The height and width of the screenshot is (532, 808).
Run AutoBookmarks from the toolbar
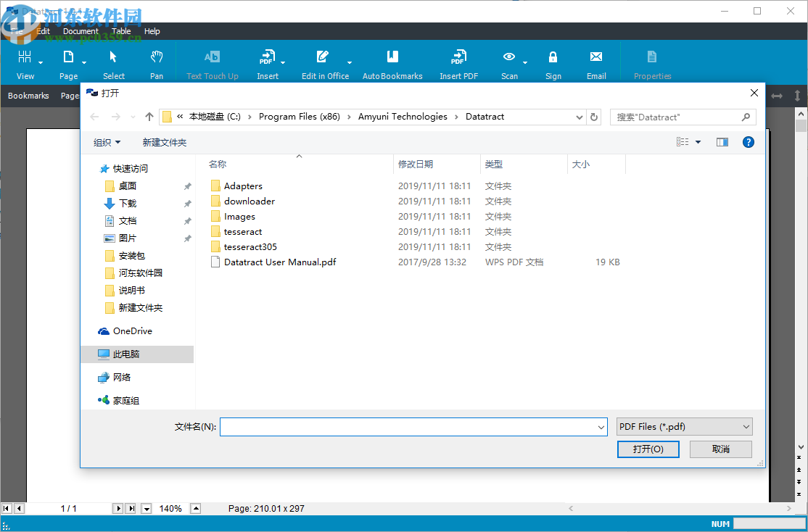tap(392, 62)
